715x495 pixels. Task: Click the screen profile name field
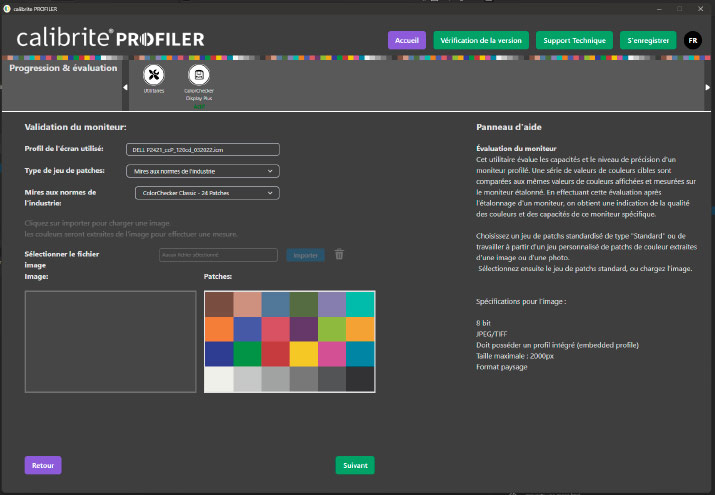[202, 150]
